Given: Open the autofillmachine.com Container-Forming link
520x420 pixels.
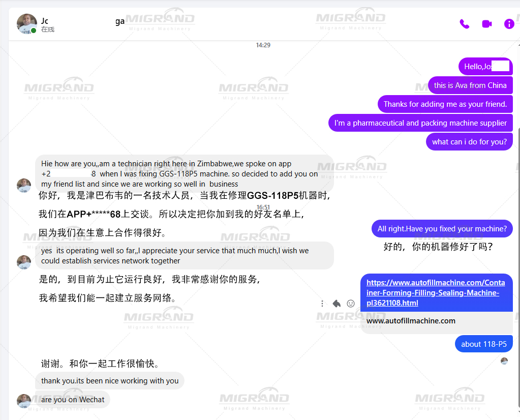Looking at the screenshot, I should point(436,292).
